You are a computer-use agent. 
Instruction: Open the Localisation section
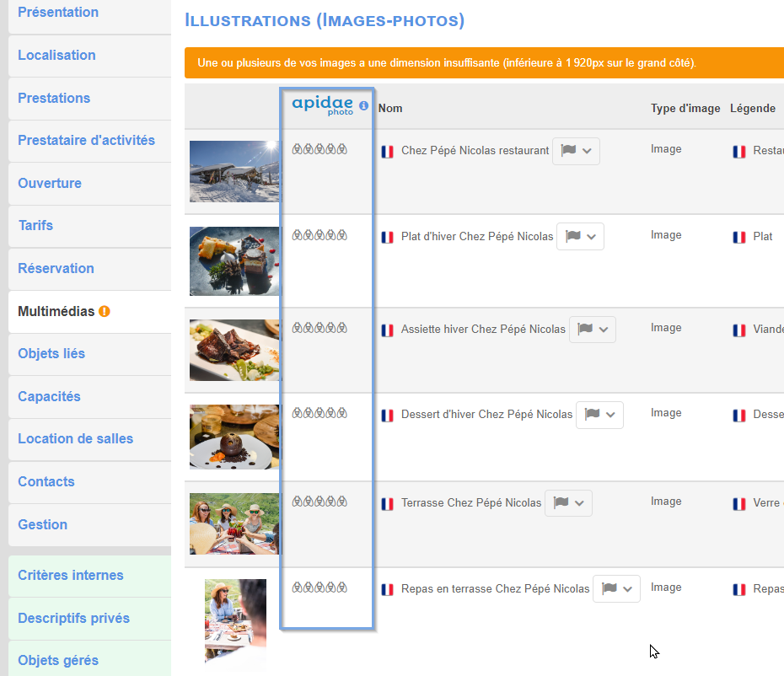90,56
